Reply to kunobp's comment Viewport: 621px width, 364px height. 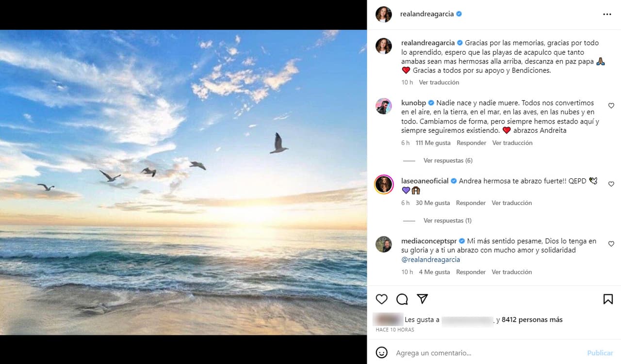click(x=471, y=143)
